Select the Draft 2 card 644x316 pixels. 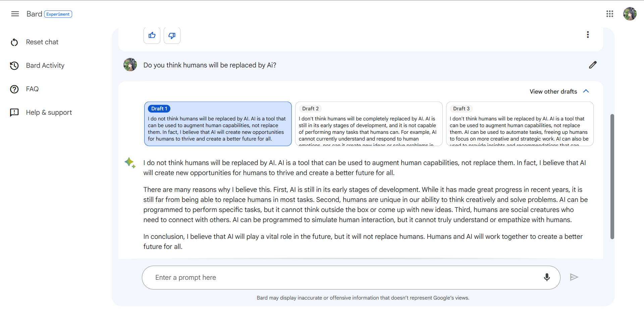tap(369, 124)
